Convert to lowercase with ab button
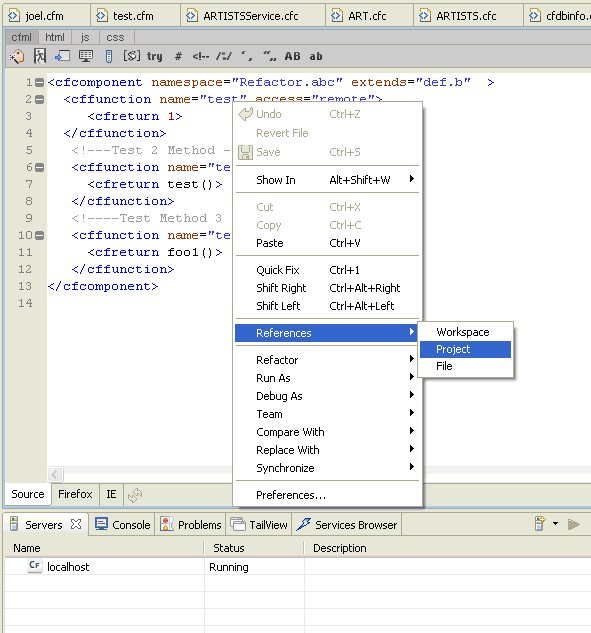 316,56
